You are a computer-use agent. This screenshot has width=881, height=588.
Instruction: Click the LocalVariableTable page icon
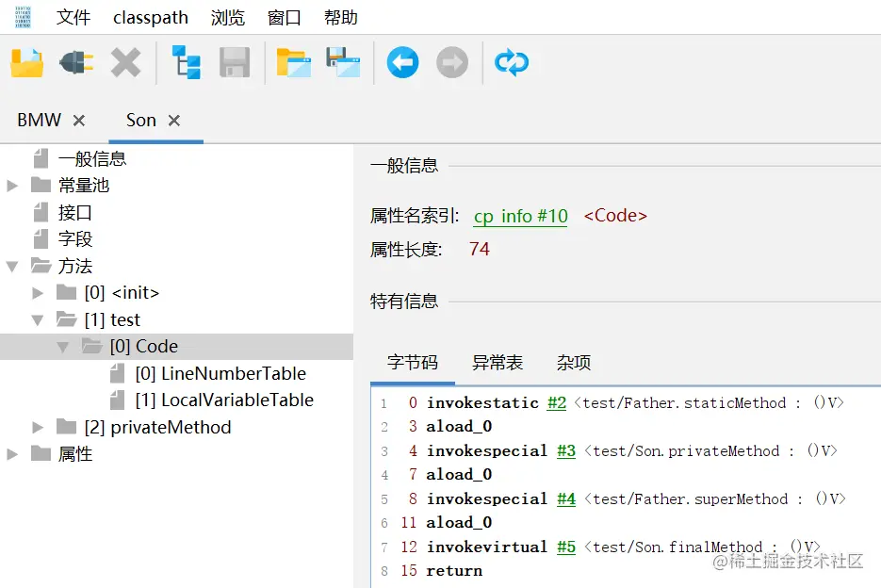[117, 400]
